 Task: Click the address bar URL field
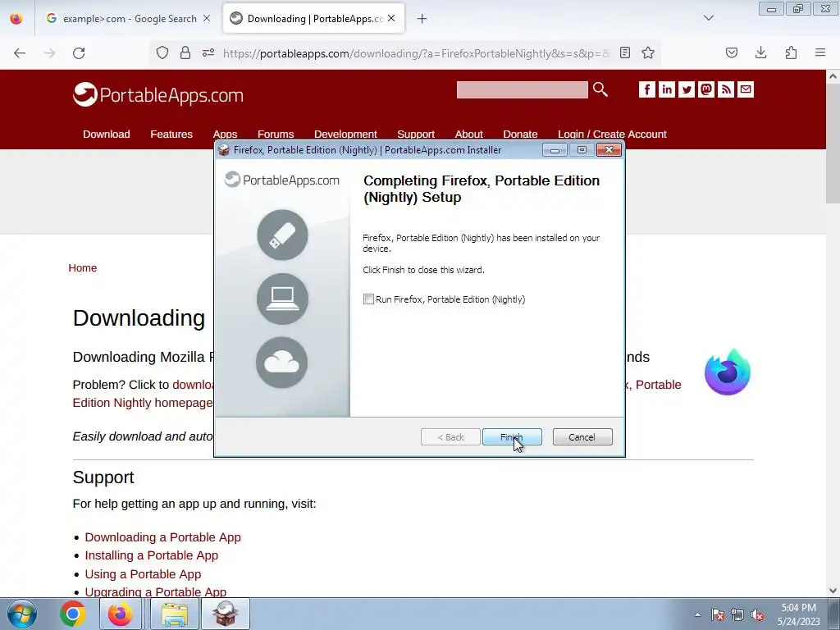click(x=416, y=53)
